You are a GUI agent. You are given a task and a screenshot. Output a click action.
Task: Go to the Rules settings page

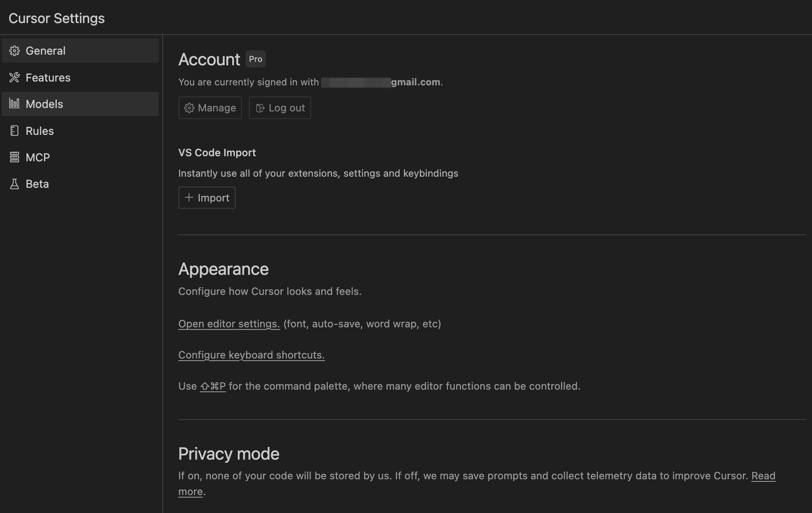pyautogui.click(x=40, y=131)
